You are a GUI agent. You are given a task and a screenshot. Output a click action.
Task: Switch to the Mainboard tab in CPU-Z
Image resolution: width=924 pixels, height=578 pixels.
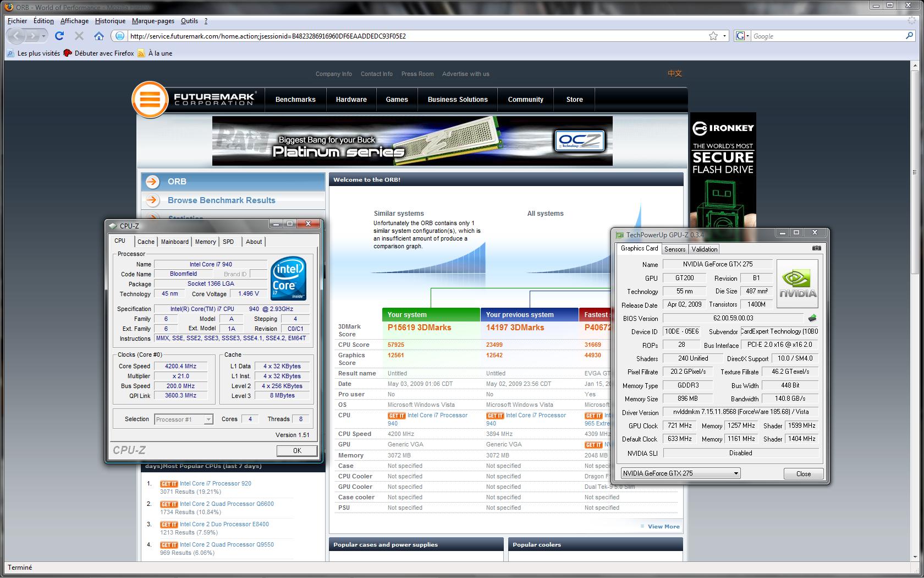[175, 242]
